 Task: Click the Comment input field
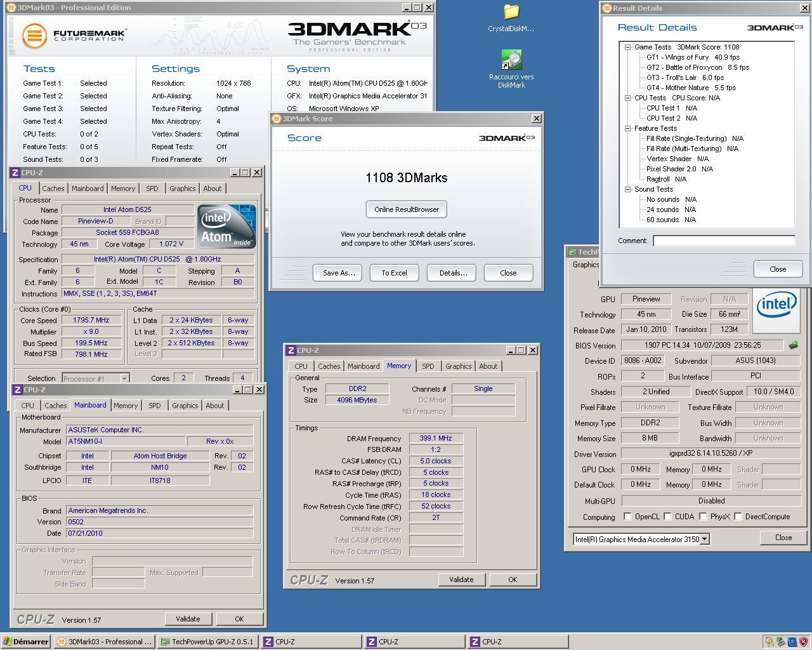tap(724, 241)
